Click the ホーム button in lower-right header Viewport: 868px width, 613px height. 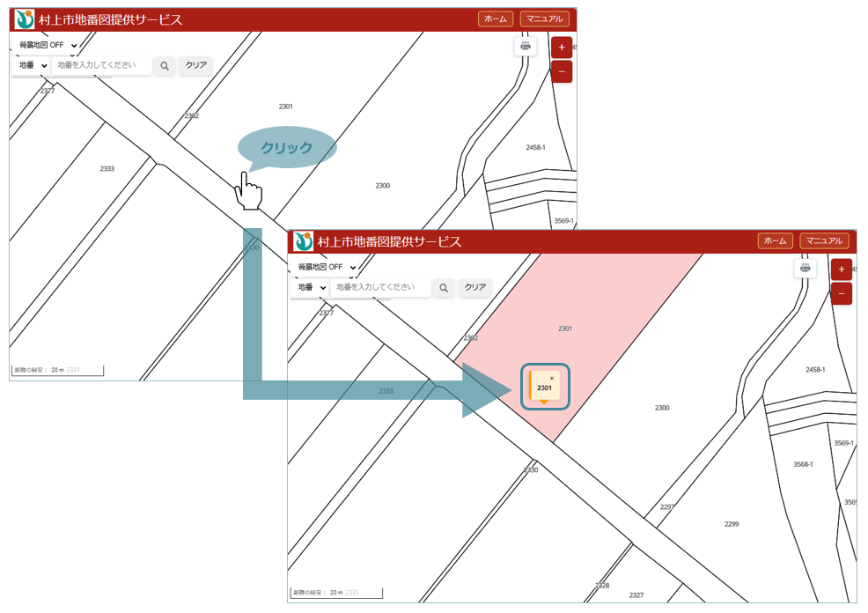pyautogui.click(x=775, y=240)
